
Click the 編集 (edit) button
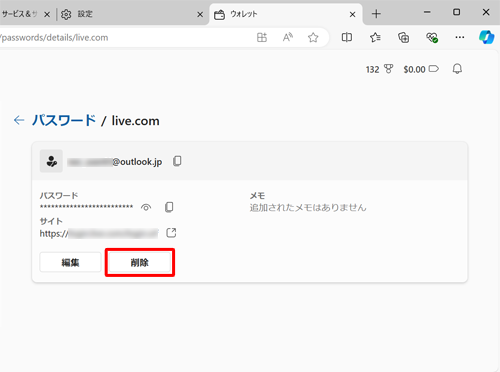(70, 262)
